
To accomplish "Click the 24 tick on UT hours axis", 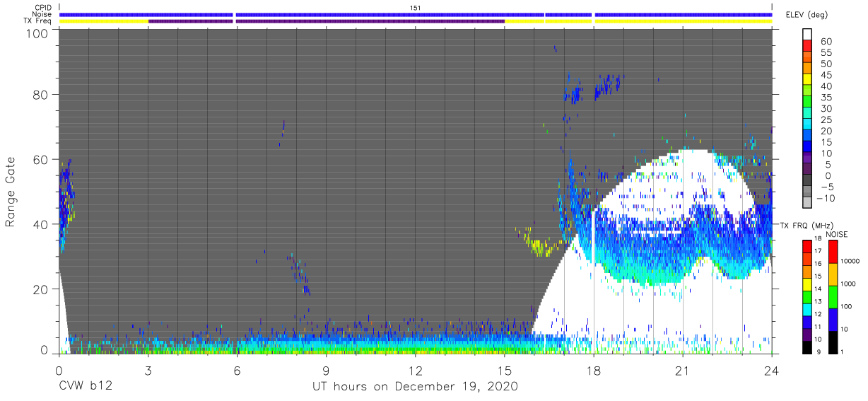I will click(772, 370).
